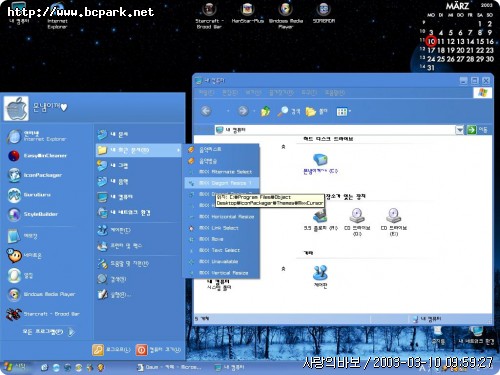The image size is (500, 375).
Task: Click the green Go button beside address bar
Action: pyautogui.click(x=471, y=130)
